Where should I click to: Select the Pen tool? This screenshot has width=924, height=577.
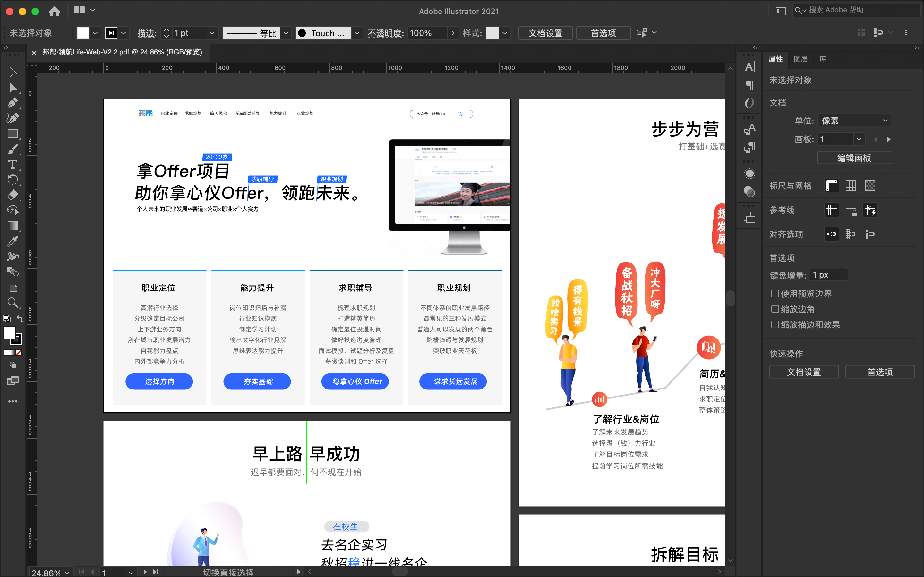coord(13,103)
